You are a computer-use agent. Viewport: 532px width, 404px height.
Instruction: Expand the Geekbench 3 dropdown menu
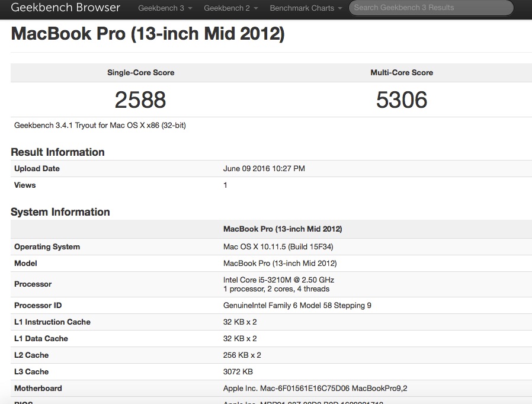(x=165, y=8)
